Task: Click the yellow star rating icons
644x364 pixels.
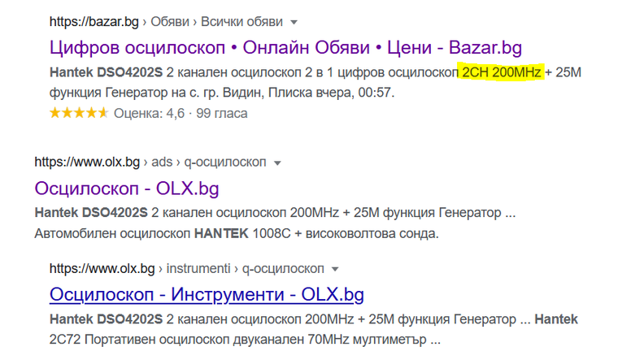Action: pyautogui.click(x=78, y=113)
